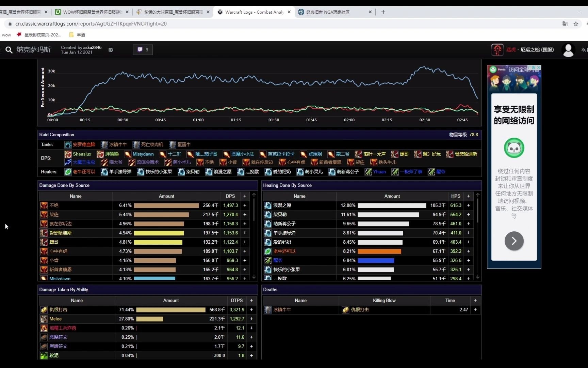The height and width of the screenshot is (368, 588).
Task: Click the rogue icon for 骨感哈迪斯 in damage table
Action: (x=44, y=233)
